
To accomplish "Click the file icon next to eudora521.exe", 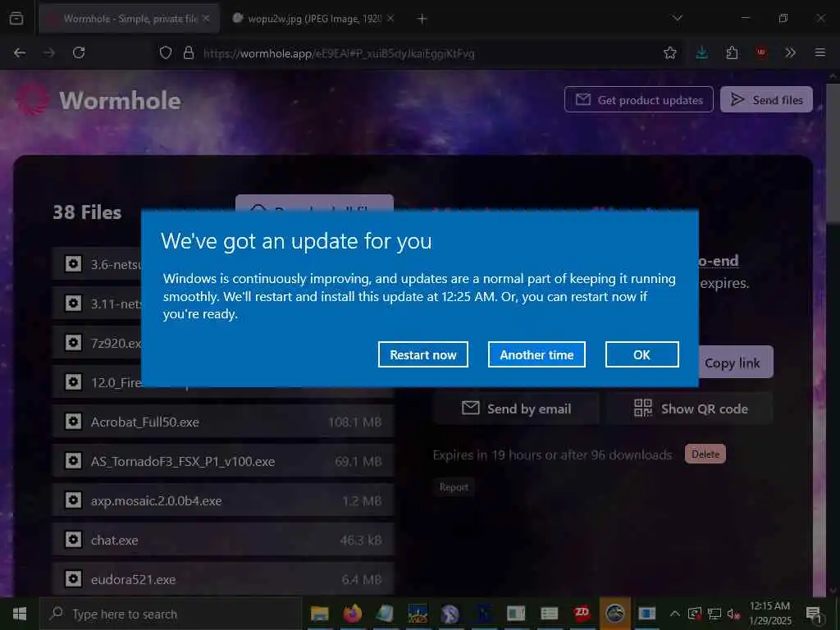I will click(x=73, y=579).
